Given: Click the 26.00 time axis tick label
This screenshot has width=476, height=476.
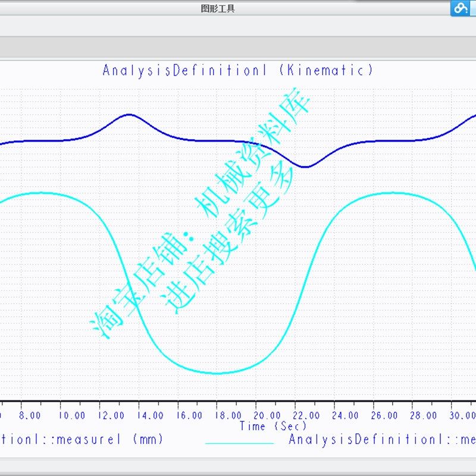Looking at the screenshot, I should (x=384, y=415).
